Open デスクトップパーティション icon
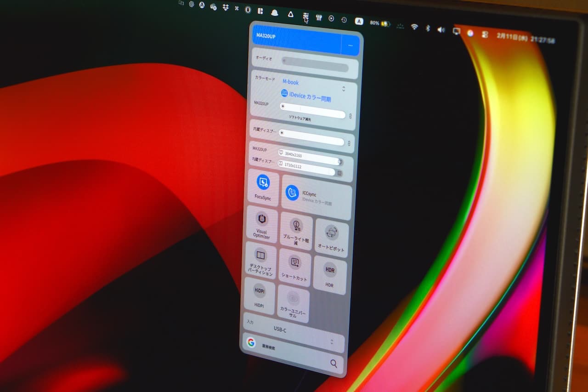588x392 pixels. [260, 256]
